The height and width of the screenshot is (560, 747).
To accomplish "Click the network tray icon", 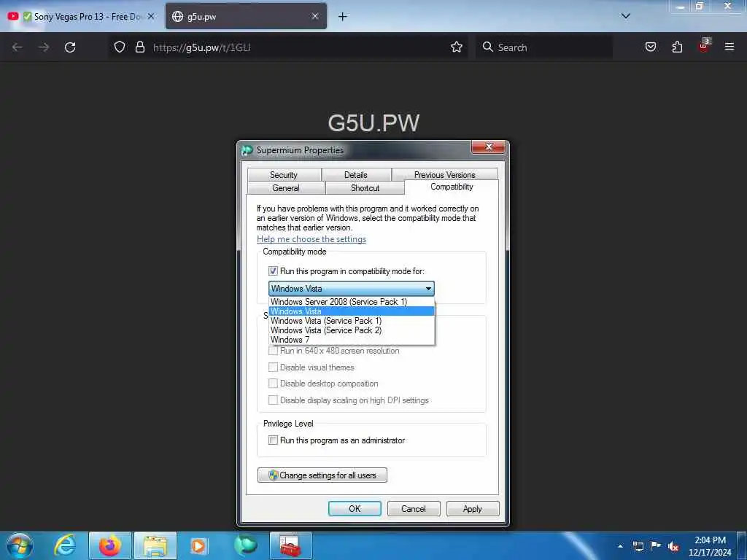I will pyautogui.click(x=638, y=546).
